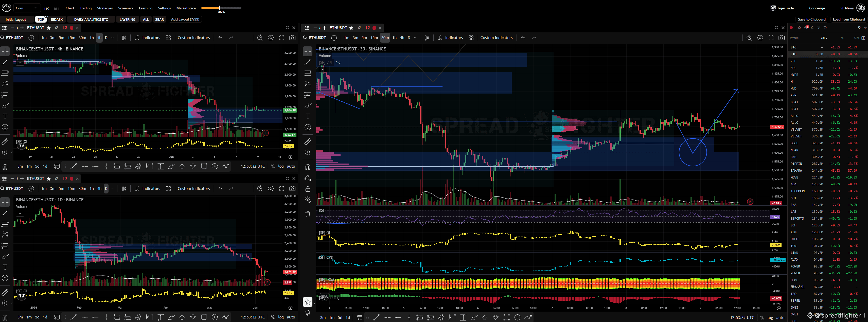Select the brush tool in the 30m chart sidebar

click(308, 105)
